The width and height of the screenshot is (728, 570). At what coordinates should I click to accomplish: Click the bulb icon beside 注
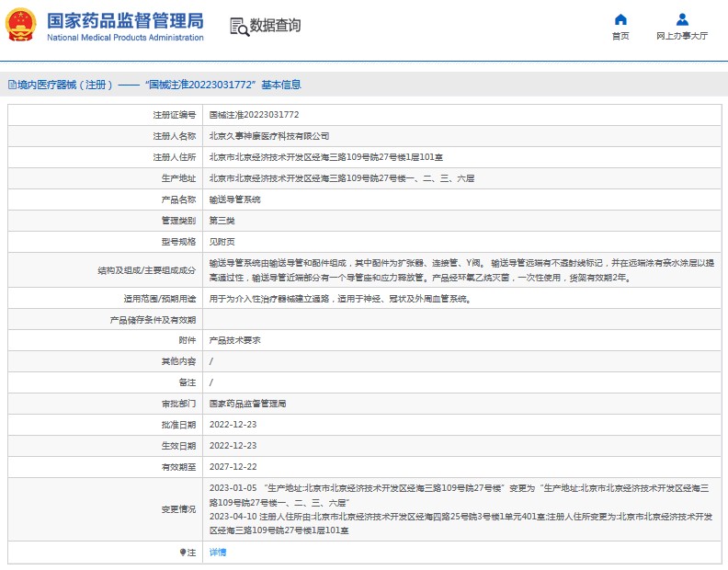[x=183, y=553]
